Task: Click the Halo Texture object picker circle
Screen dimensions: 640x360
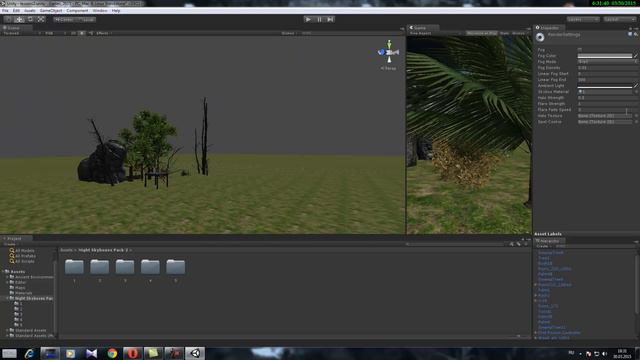Action: 636,116
